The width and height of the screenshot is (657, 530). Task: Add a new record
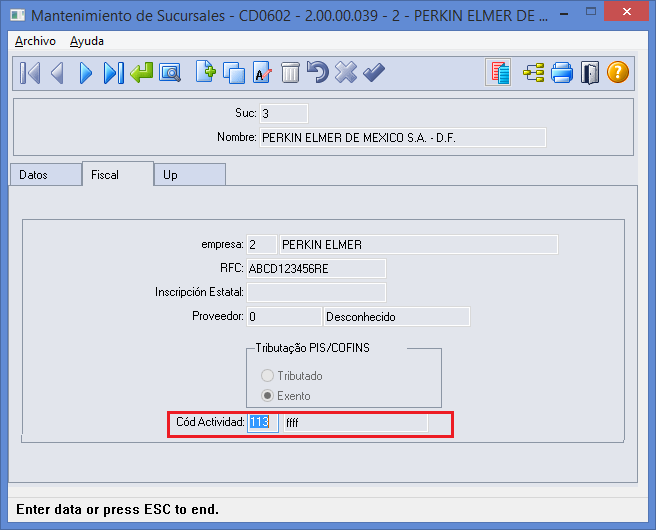click(206, 72)
